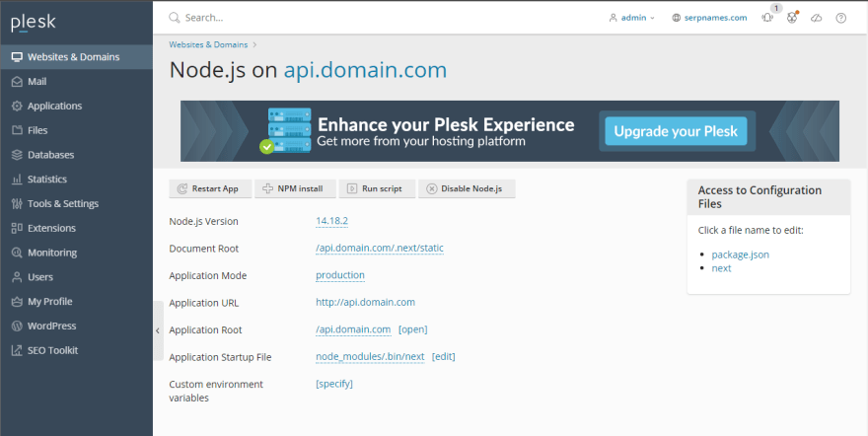Image resolution: width=868 pixels, height=436 pixels.
Task: Click the Mail envelope icon in sidebar
Action: click(17, 81)
